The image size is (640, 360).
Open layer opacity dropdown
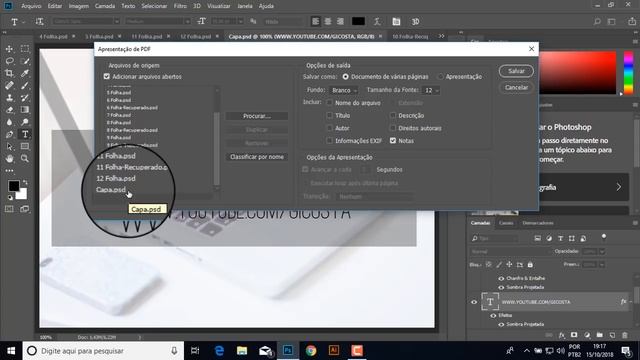(x=602, y=251)
